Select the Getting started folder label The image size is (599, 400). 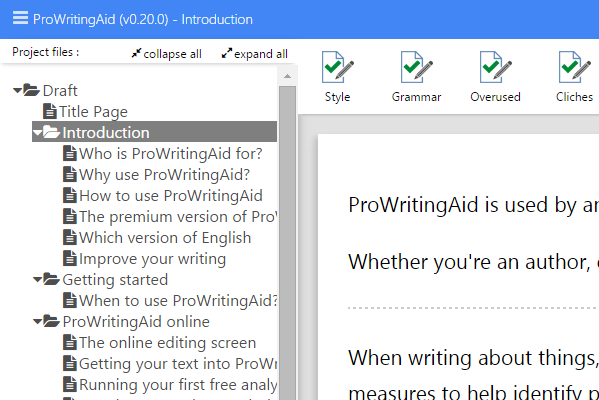pyautogui.click(x=115, y=280)
